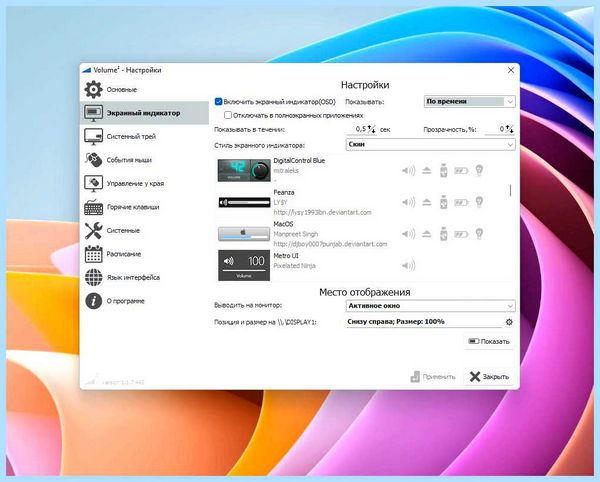The image size is (600, 482).
Task: Click eject icon in DigitalControl Blue row
Action: point(427,171)
